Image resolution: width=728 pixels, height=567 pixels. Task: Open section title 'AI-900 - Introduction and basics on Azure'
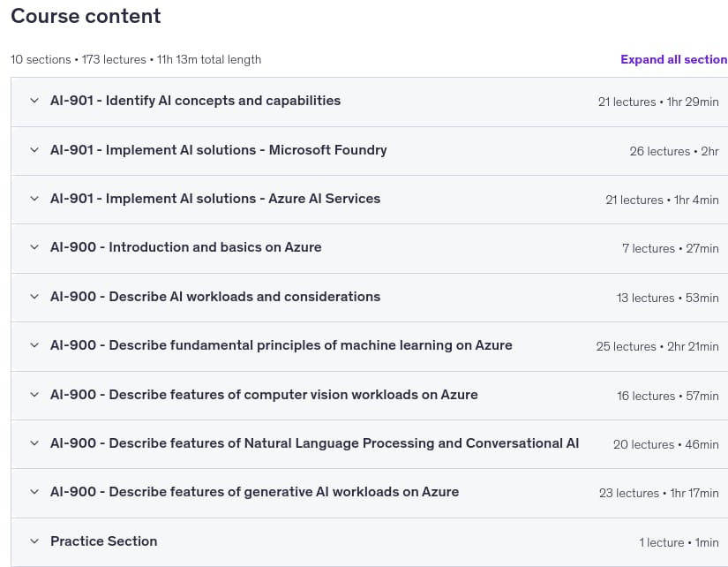185,247
